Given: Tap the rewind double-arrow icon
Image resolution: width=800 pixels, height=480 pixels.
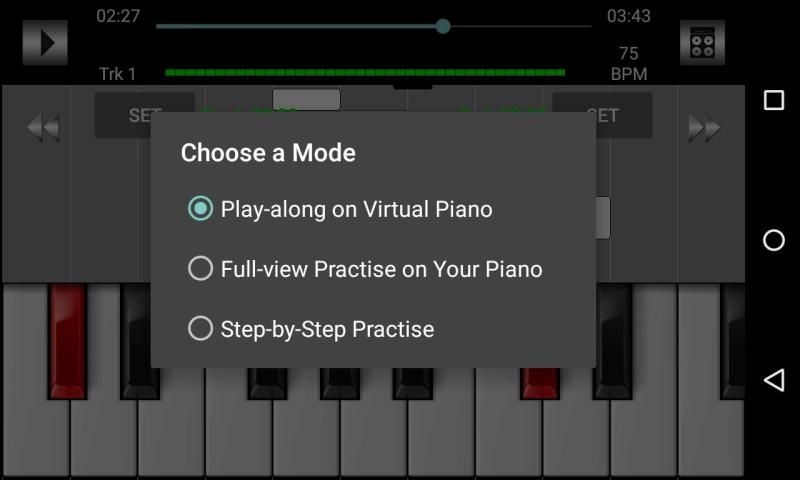Looking at the screenshot, I should [43, 128].
